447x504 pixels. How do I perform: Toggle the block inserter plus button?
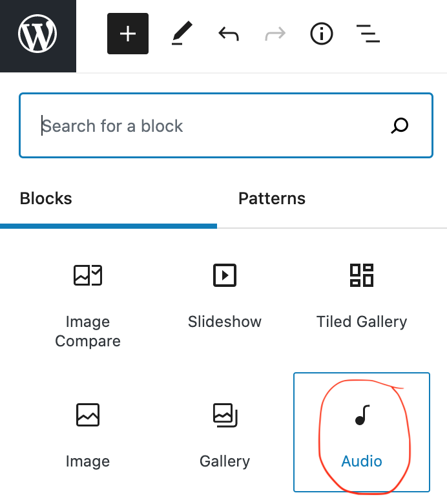[x=128, y=34]
